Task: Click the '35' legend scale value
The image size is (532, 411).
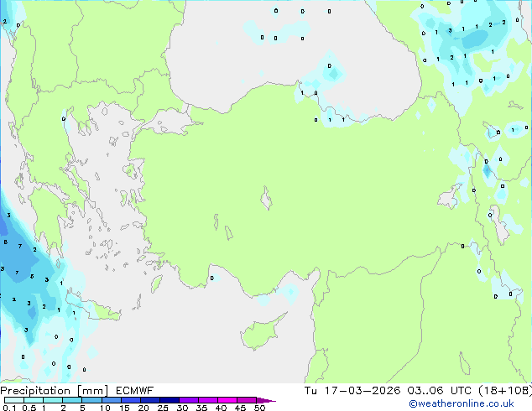Action: click(201, 408)
